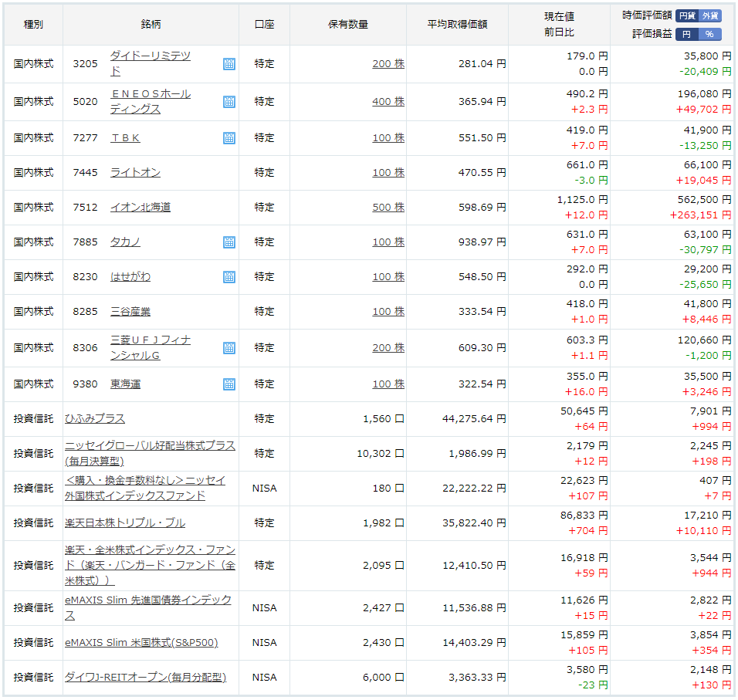Screen dimensions: 738x700
Task: Click 100 株 quantity for ライトオン
Action: coord(388,173)
